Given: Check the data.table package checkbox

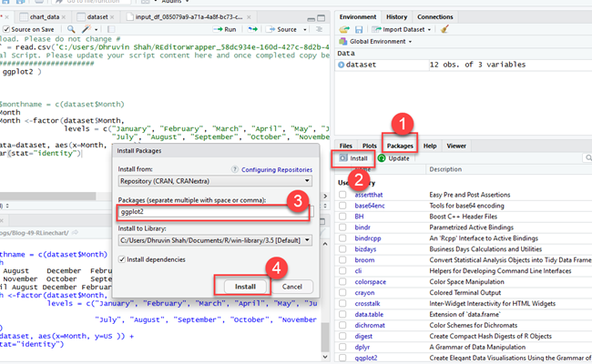Looking at the screenshot, I should (x=342, y=314).
